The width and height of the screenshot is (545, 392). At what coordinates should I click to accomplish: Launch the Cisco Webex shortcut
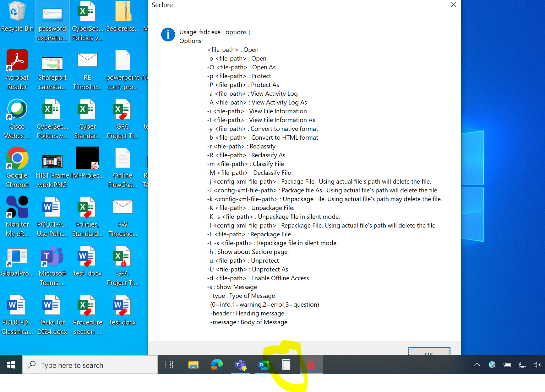pos(17,119)
